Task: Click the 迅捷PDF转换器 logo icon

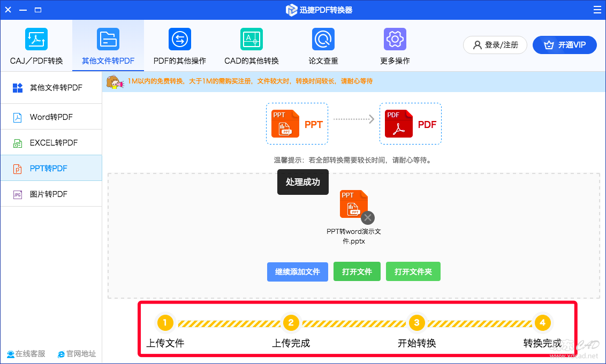Action: pos(291,10)
